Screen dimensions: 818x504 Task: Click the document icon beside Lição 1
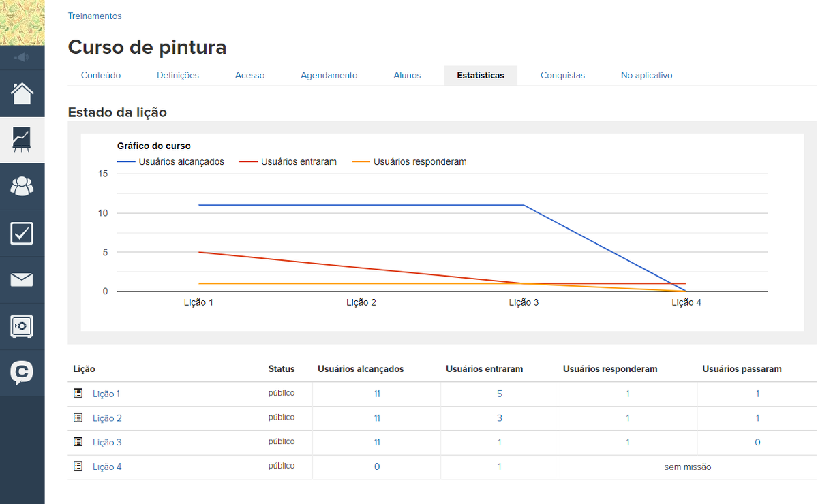coord(78,394)
